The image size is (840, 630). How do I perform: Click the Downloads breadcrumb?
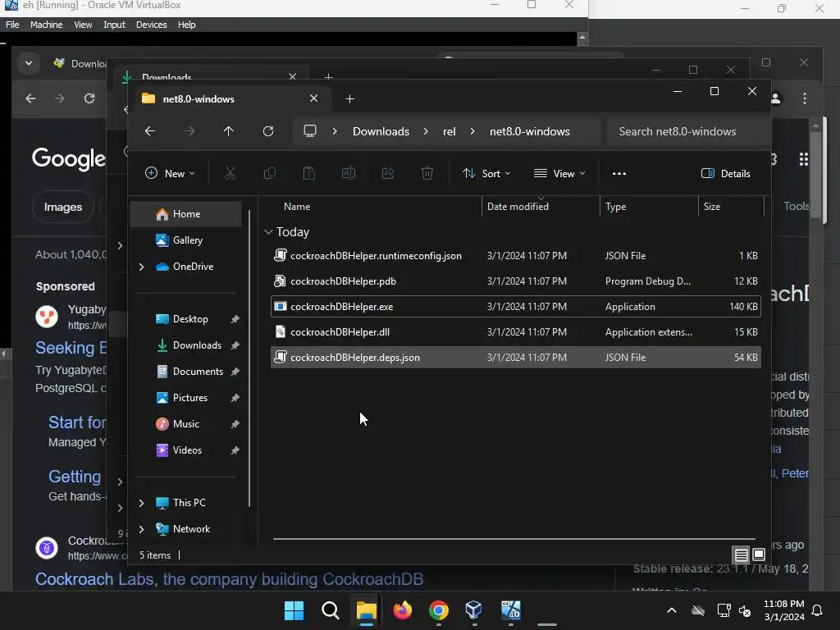coord(381,131)
